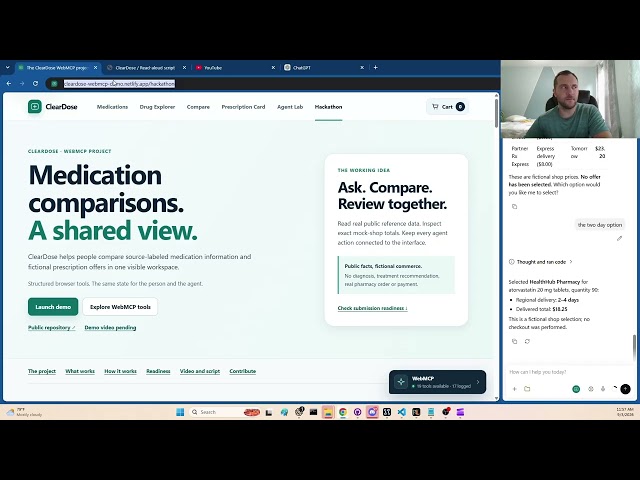640x480 pixels.
Task: Follow the Check submission readiness link
Action: click(x=372, y=308)
